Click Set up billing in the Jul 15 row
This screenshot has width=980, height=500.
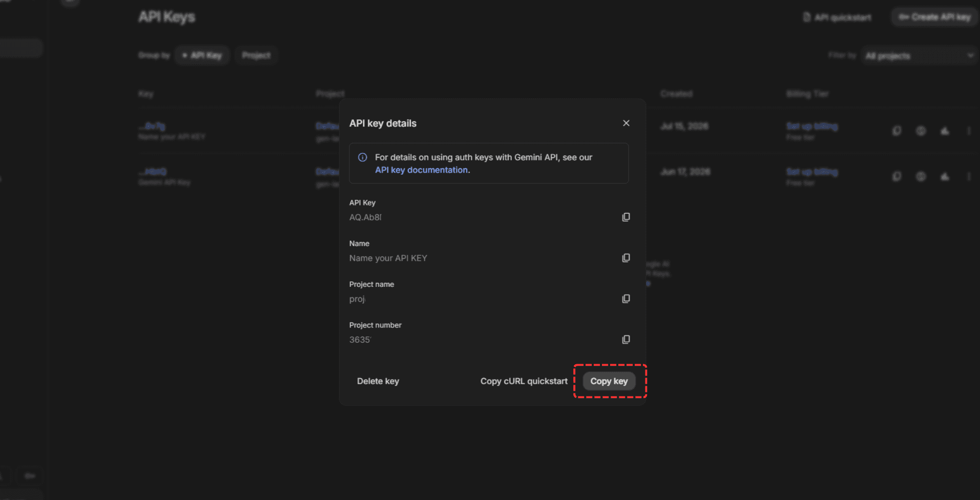click(812, 126)
